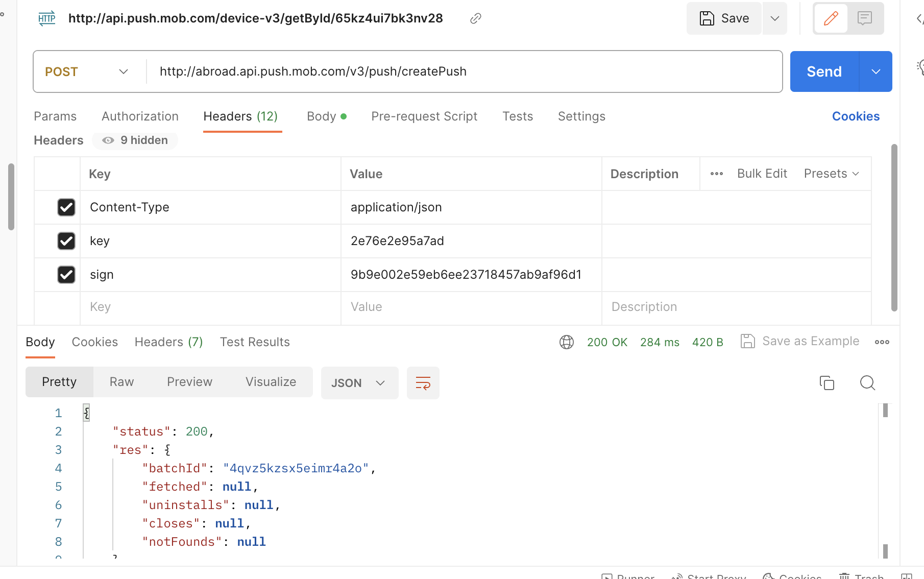Show the 9 hidden headers
The height and width of the screenshot is (579, 924).
coord(135,140)
